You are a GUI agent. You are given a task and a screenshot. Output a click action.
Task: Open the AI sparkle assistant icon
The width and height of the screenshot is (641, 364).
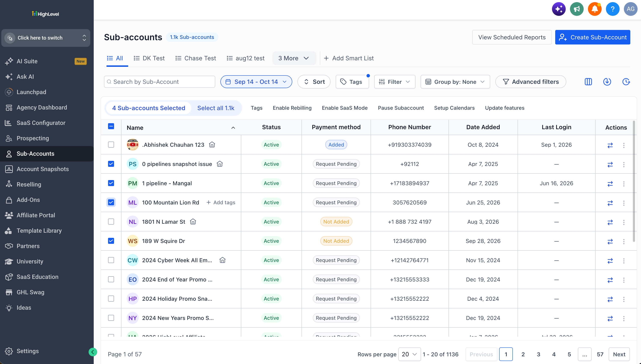pyautogui.click(x=559, y=9)
